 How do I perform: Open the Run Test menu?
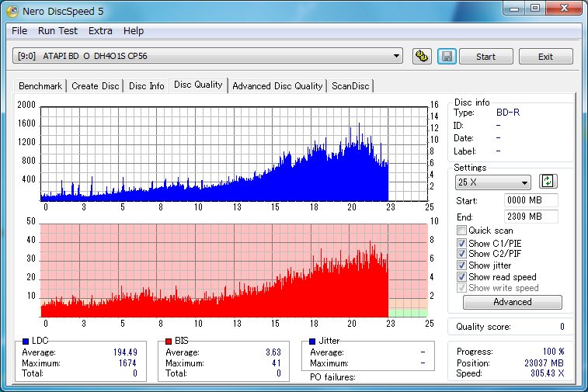click(x=57, y=31)
